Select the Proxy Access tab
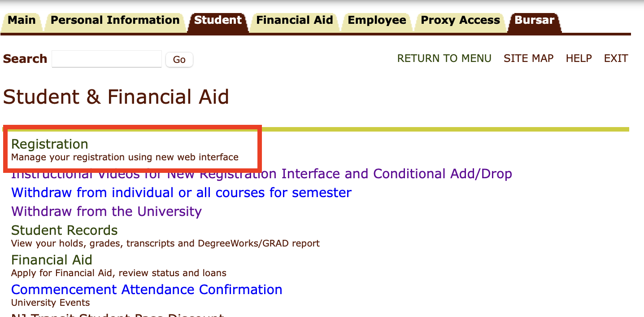Screen dimensions: 644x317 tap(460, 20)
